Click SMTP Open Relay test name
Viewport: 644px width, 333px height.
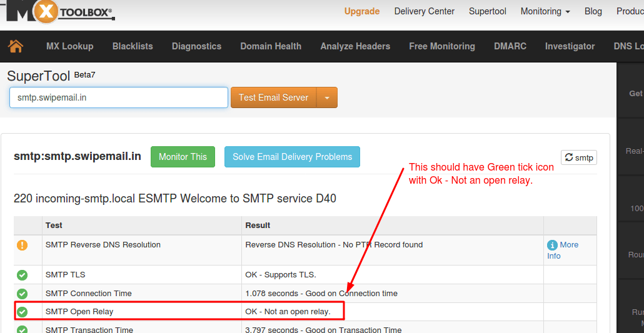pos(79,312)
